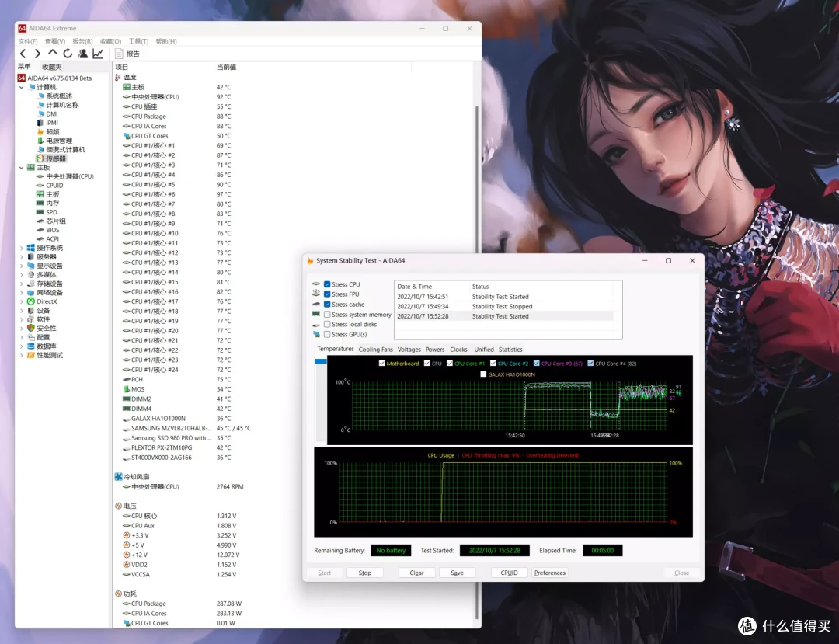Open the 工具(T) menu
Image resolution: width=839 pixels, height=644 pixels.
click(138, 41)
